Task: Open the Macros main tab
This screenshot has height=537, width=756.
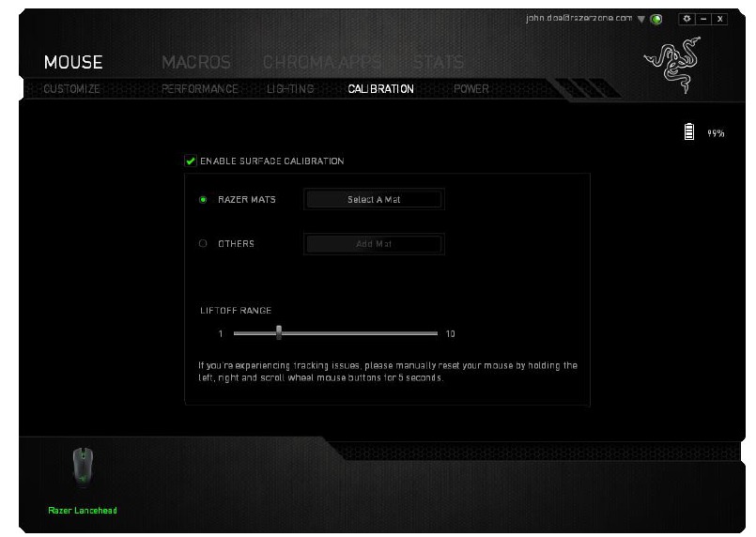Action: click(x=196, y=62)
